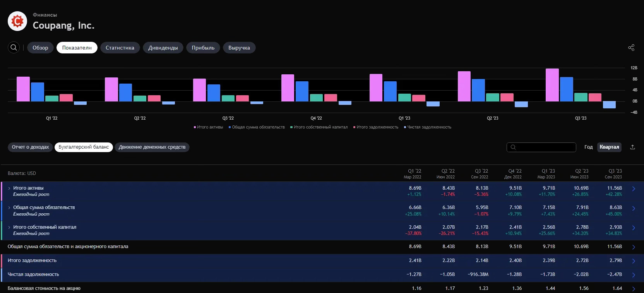Switch period to Год
This screenshot has width=644, height=293.
click(588, 147)
